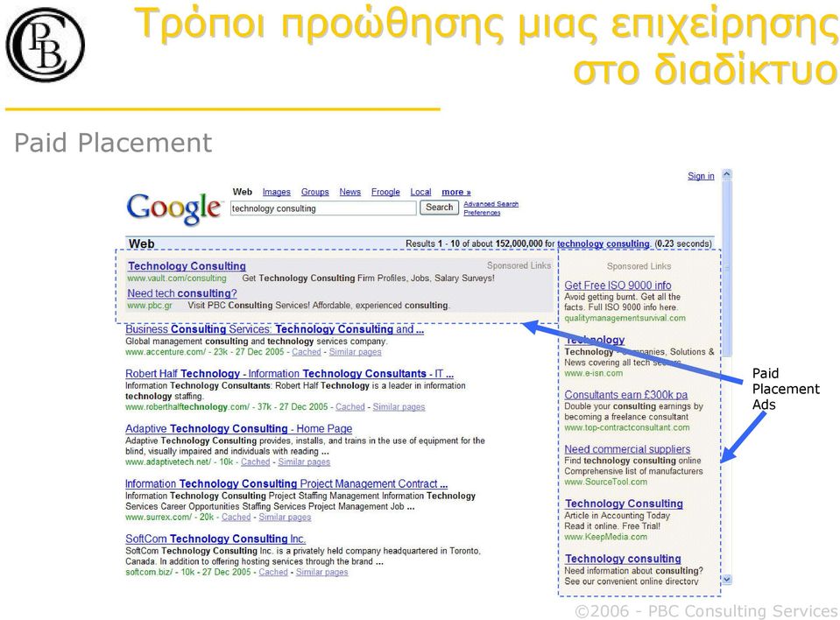Click the PBC circular logo
This screenshot has height=620, width=840.
tap(45, 45)
